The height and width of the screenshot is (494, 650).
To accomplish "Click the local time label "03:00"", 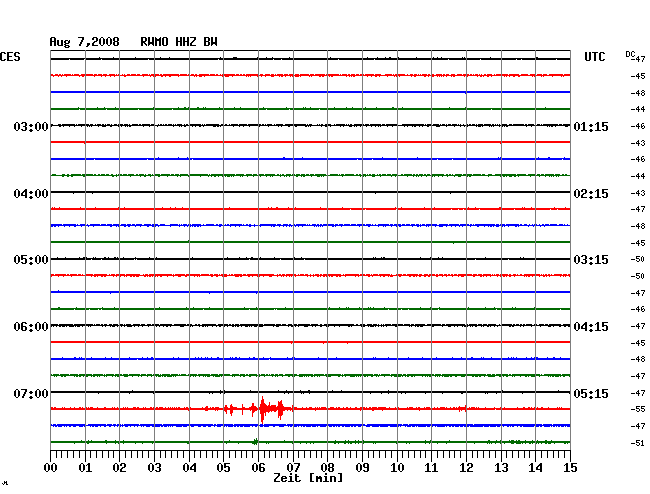I will (x=31, y=126).
